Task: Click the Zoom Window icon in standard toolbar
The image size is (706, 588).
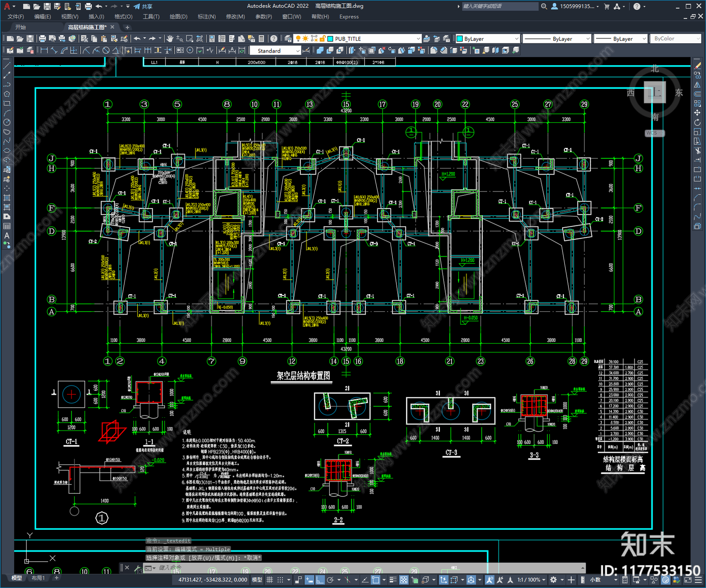Action: pos(190,39)
